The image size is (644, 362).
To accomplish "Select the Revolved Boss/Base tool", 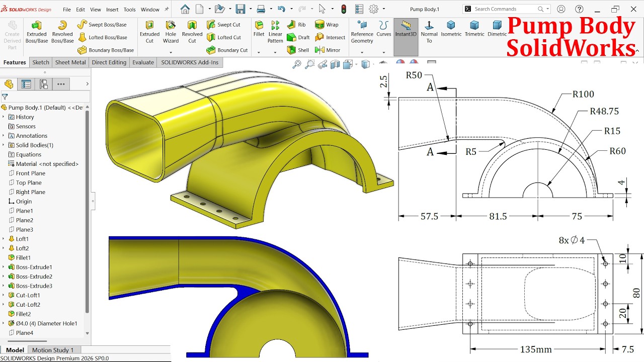I will [x=62, y=32].
